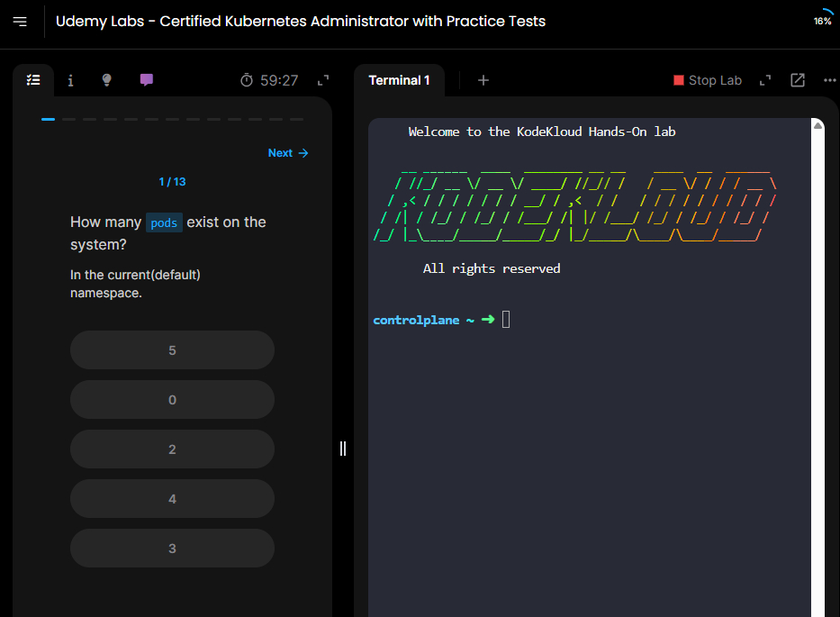The image size is (840, 617).
Task: Choose answer option 0
Action: 173,400
